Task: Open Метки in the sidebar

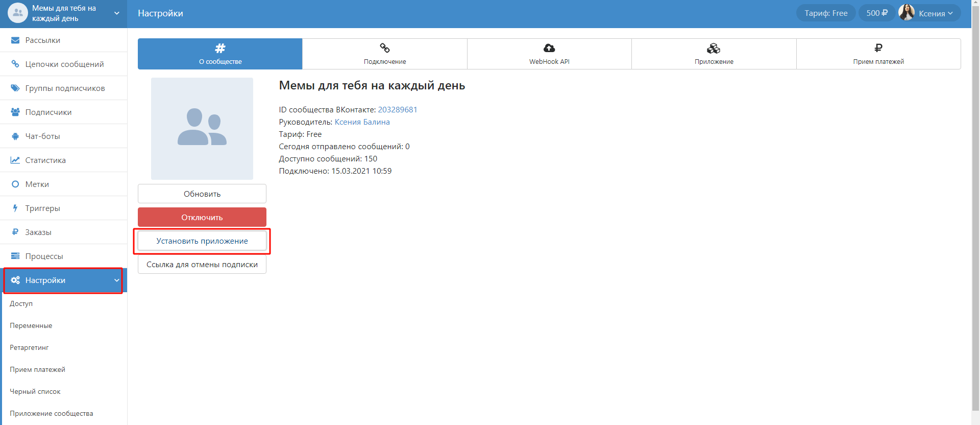Action: coord(64,184)
